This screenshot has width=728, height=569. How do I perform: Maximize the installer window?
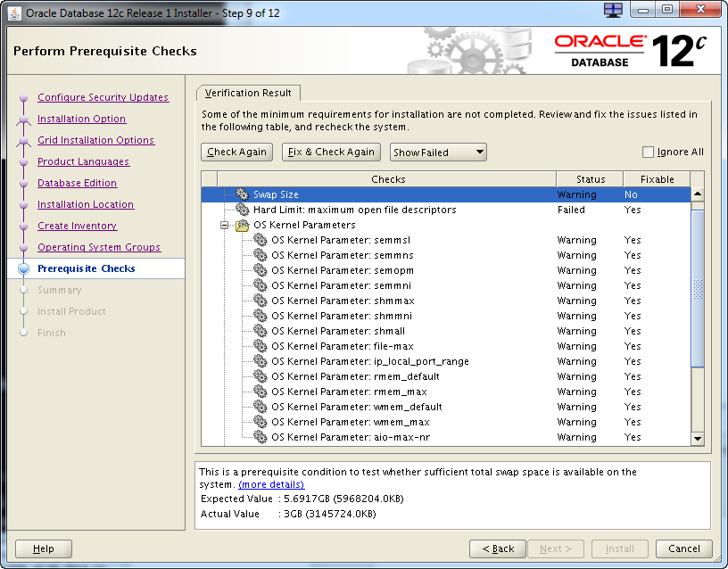coord(667,10)
